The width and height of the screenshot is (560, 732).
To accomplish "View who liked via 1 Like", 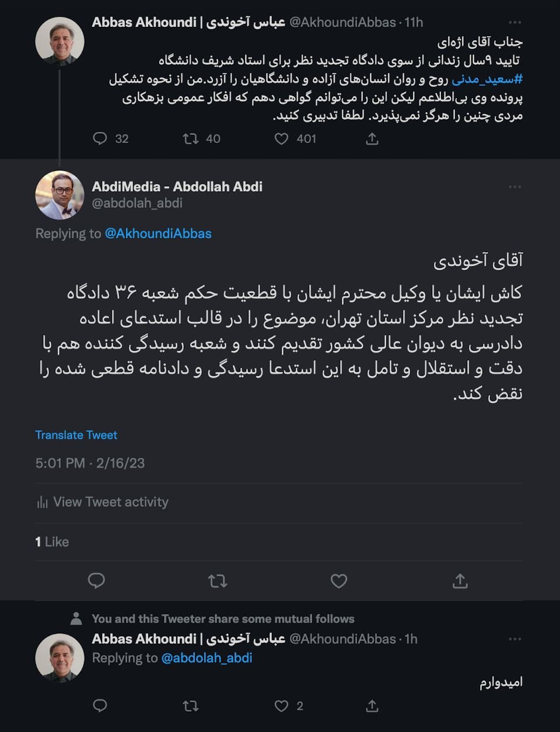I will click(x=52, y=542).
